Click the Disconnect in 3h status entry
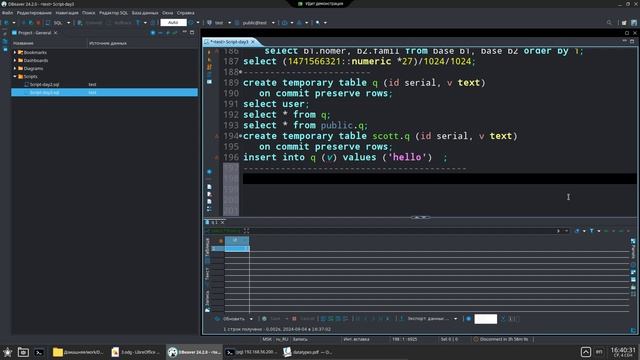640x360 pixels. (x=500, y=339)
